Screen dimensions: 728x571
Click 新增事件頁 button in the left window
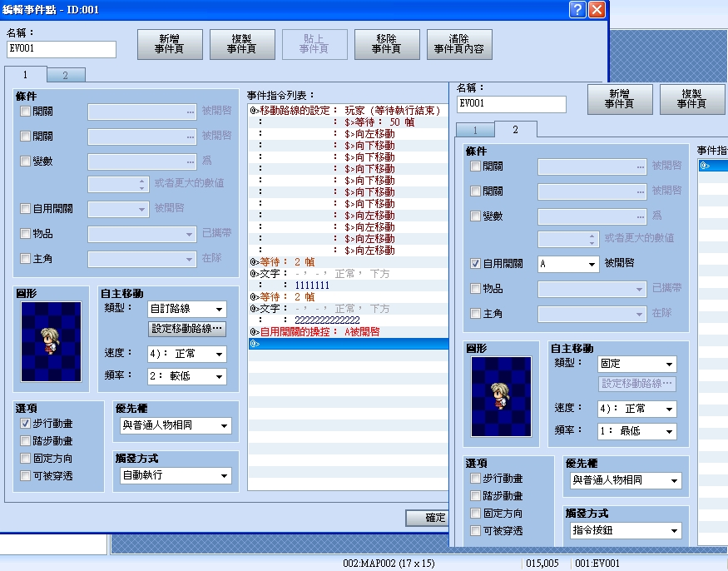tap(170, 45)
